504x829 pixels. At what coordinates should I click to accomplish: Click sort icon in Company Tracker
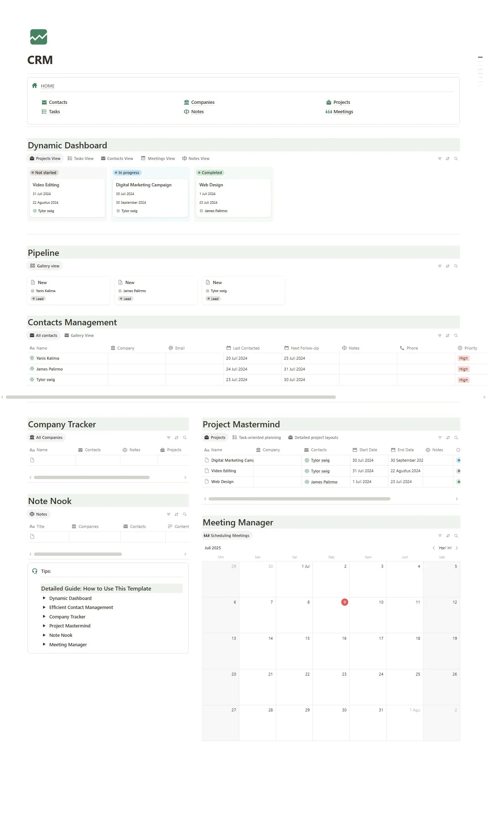click(176, 437)
